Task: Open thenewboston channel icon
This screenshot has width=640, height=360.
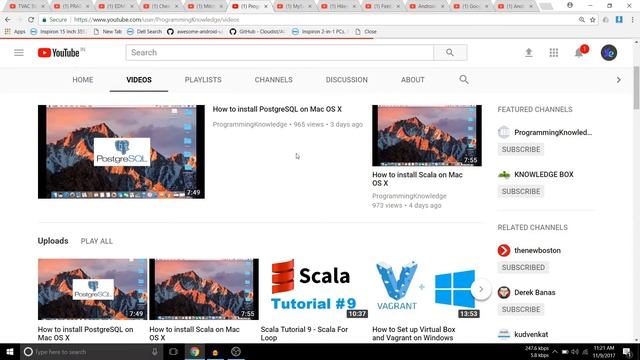Action: point(504,251)
